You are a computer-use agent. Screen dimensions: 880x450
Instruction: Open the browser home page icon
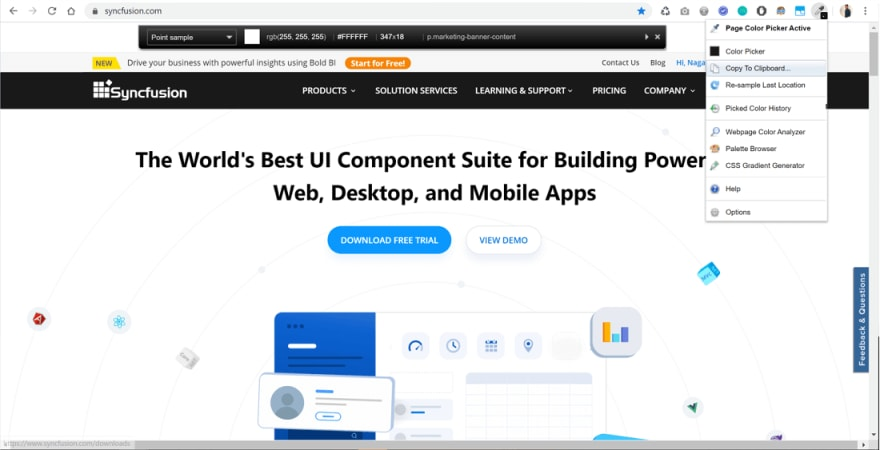[x=71, y=11]
